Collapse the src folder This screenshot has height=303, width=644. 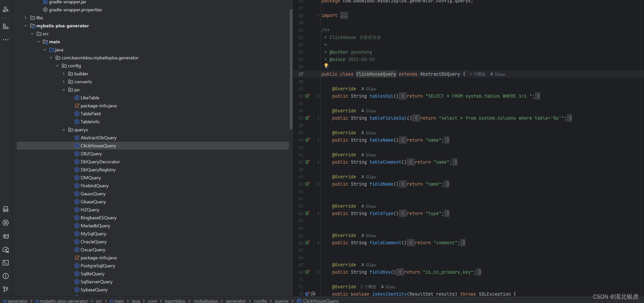click(x=32, y=34)
